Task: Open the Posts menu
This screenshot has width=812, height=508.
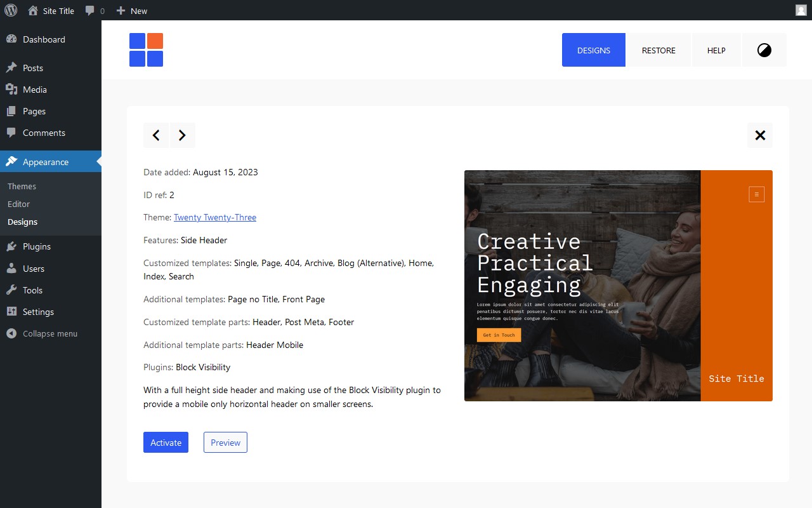Action: (51, 68)
